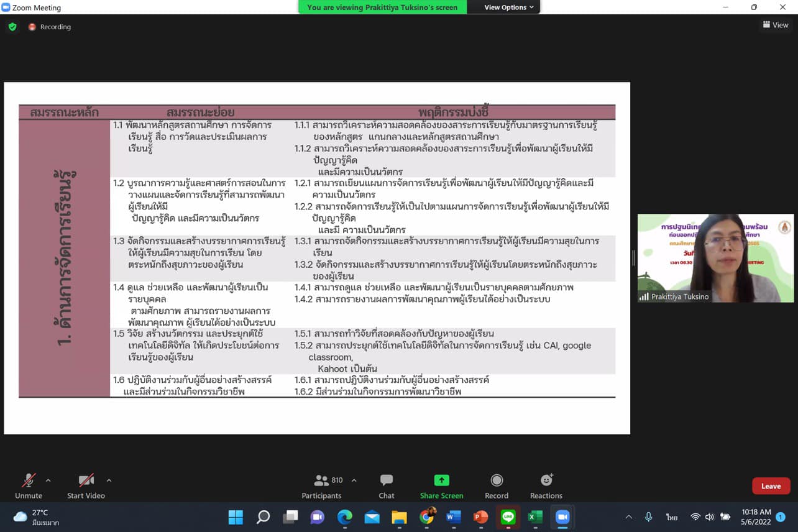
Task: Click the panel resize divider handle
Action: click(x=633, y=258)
